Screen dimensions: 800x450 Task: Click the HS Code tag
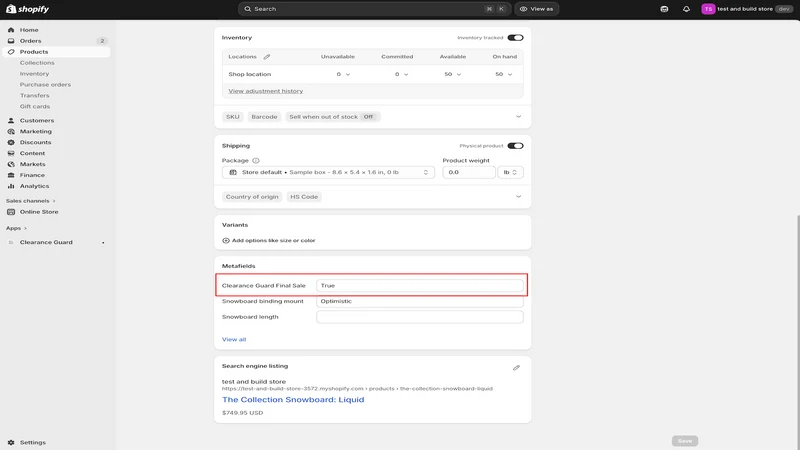tap(304, 197)
